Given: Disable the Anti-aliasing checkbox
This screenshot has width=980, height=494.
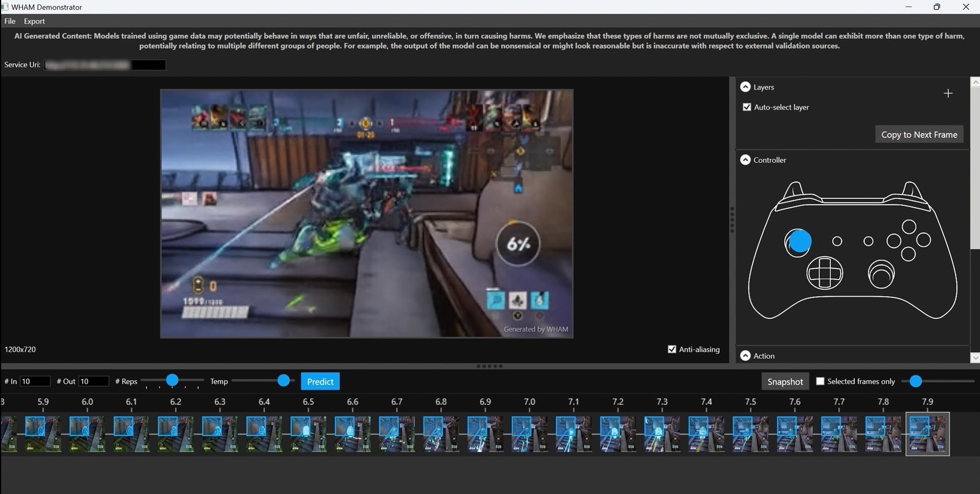Looking at the screenshot, I should point(672,349).
